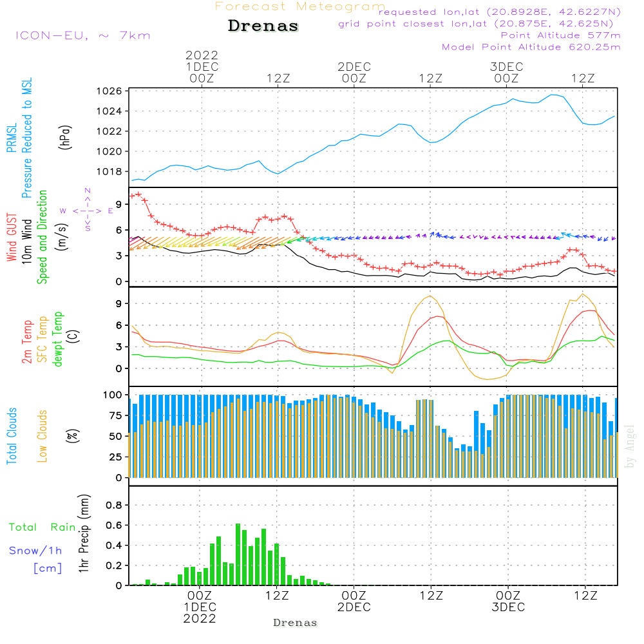The image size is (644, 644).
Task: Click the 0.8 precipitation axis value
Action: (114, 505)
